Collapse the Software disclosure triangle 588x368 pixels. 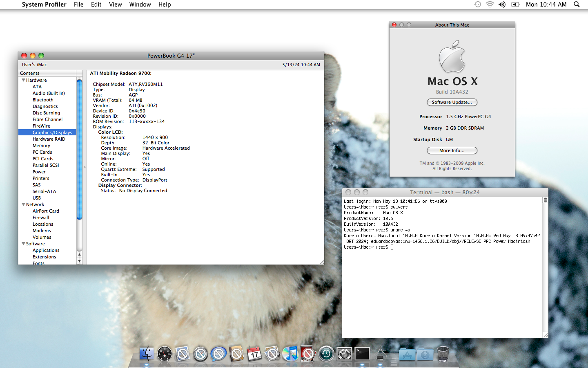tap(23, 244)
